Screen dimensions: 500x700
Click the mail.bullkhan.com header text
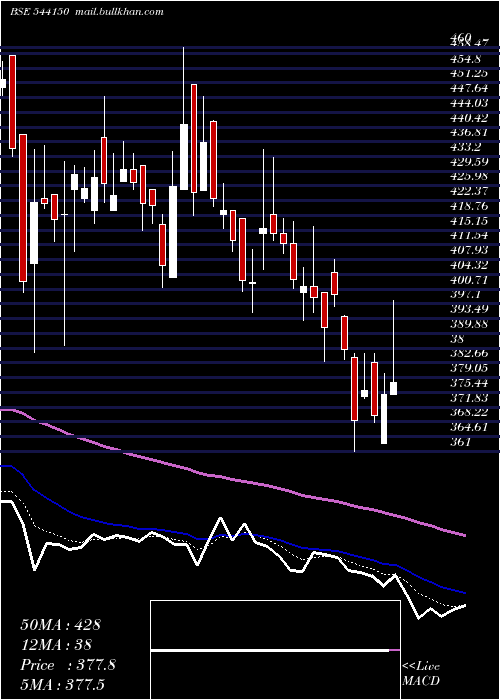tap(118, 12)
